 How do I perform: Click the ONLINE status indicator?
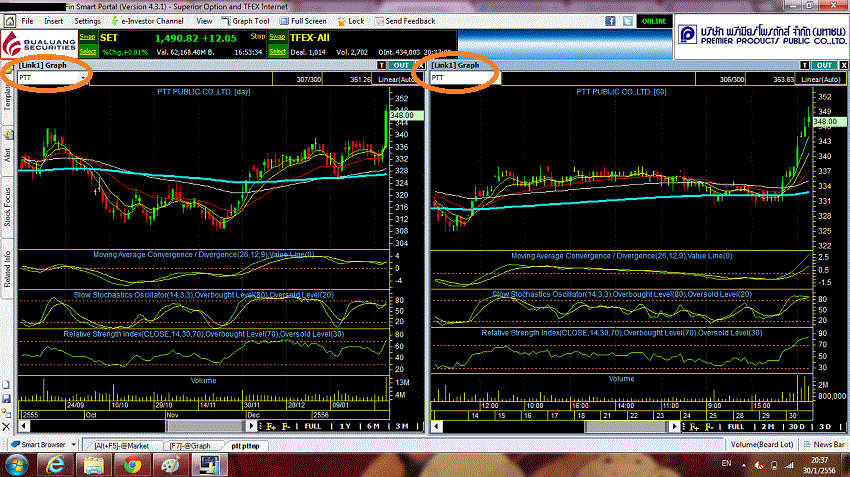tap(654, 21)
